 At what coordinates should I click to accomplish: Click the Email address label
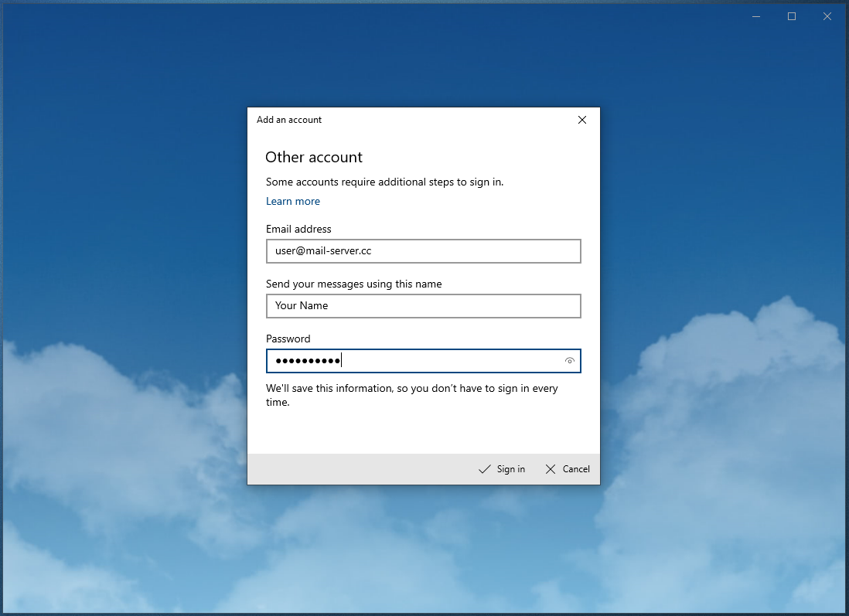(298, 229)
